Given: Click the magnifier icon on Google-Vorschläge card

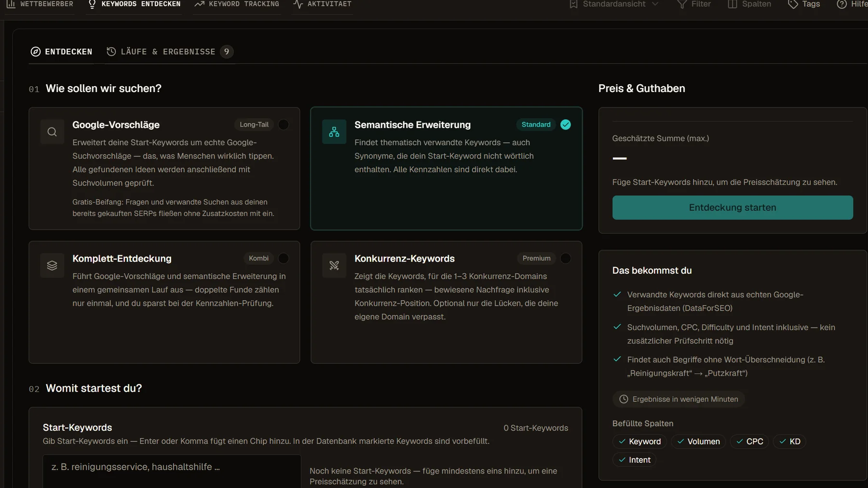Looking at the screenshot, I should [52, 132].
